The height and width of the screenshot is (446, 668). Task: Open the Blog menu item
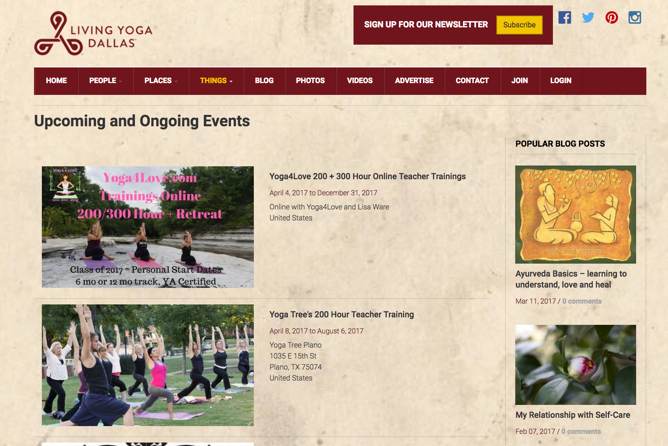pyautogui.click(x=264, y=81)
